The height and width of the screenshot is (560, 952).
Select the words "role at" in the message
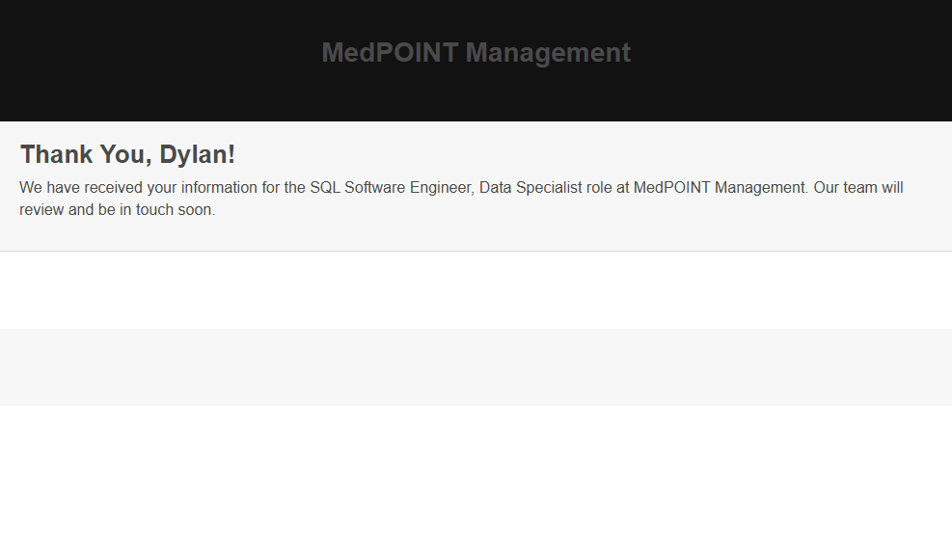(x=608, y=188)
